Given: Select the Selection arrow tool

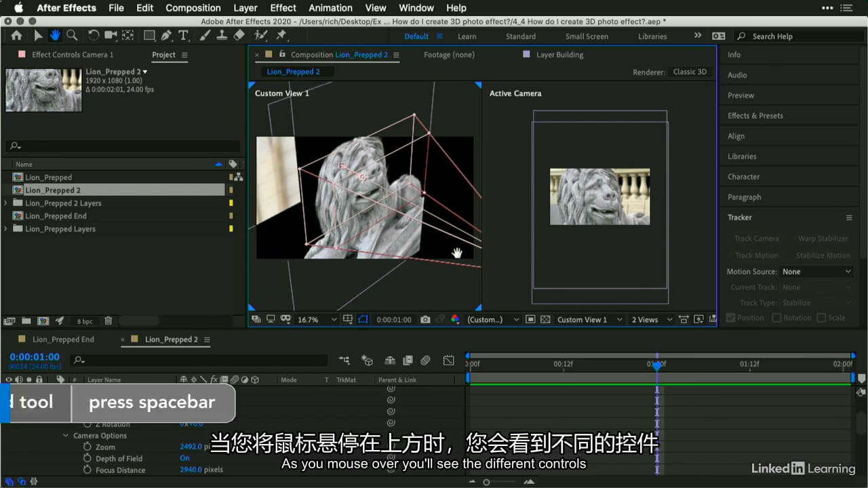Looking at the screenshot, I should click(x=38, y=36).
